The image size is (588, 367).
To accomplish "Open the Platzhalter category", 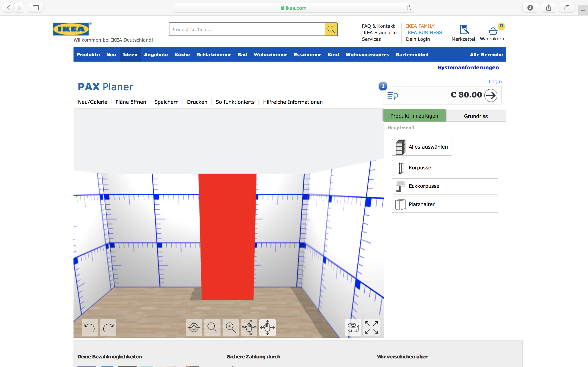I will (445, 205).
